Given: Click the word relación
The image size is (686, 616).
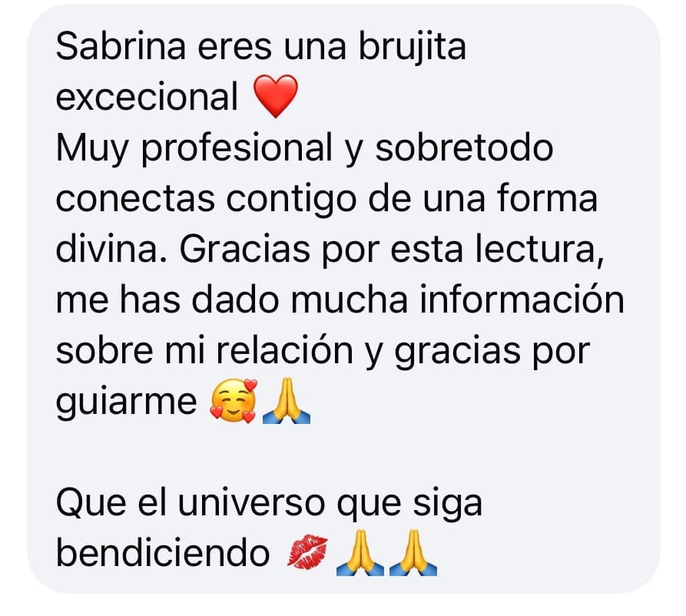Looking at the screenshot, I should click(284, 350).
